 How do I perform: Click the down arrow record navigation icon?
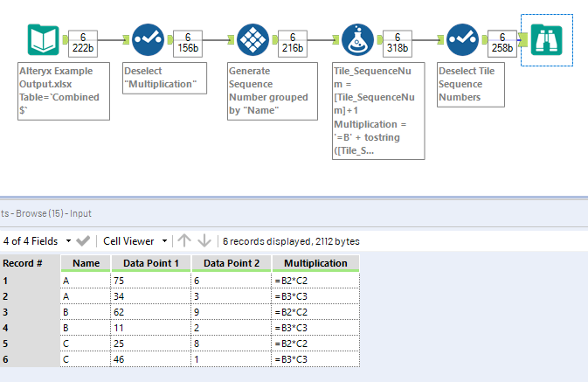(204, 240)
